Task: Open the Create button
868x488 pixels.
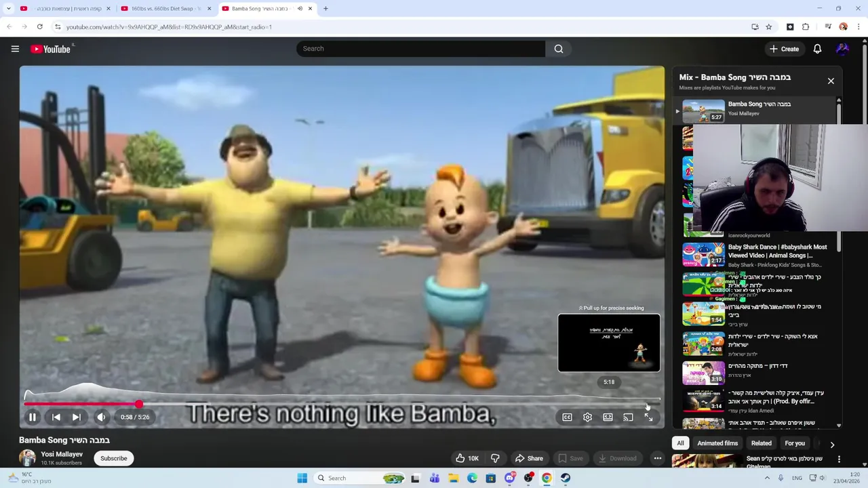Action: click(785, 49)
